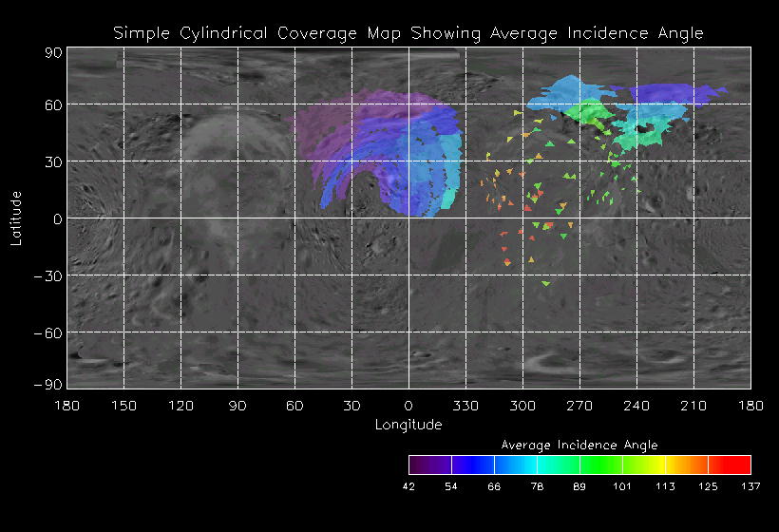This screenshot has height=532, width=779.
Task: Click longitude tick label 0
Action: tap(408, 406)
